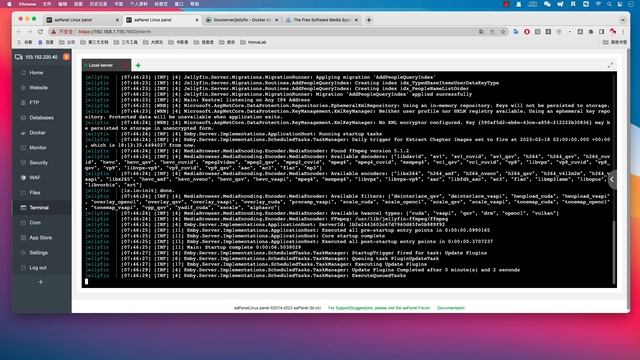Grab the terminal vertical scrollbar thumb
Viewport: 640px width, 360px height.
[613, 252]
